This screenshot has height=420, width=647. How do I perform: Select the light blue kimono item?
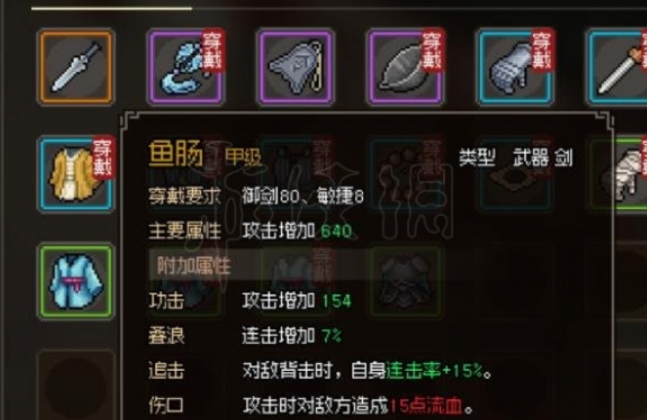[76, 282]
